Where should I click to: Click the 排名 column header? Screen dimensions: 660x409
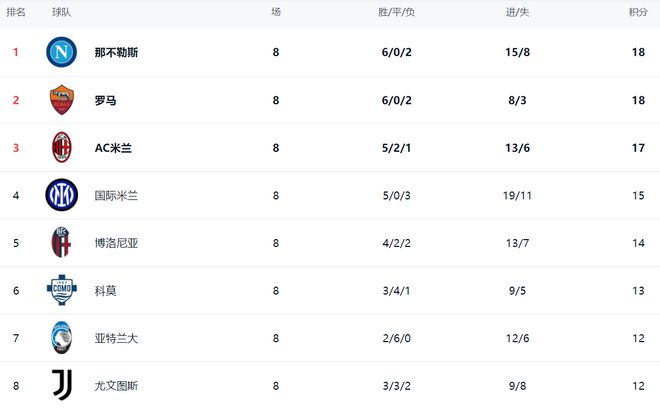pos(16,12)
